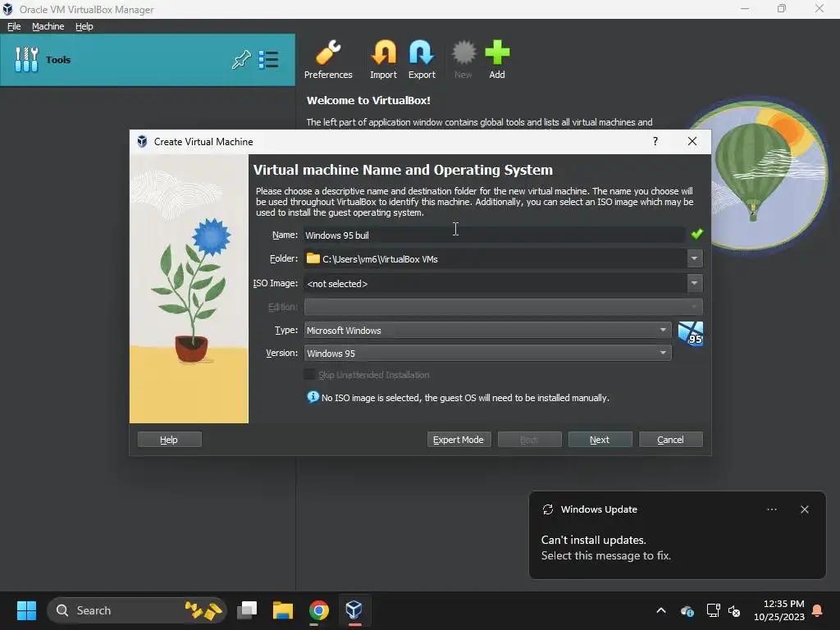
Task: Click the green Add machine icon
Action: point(497,59)
